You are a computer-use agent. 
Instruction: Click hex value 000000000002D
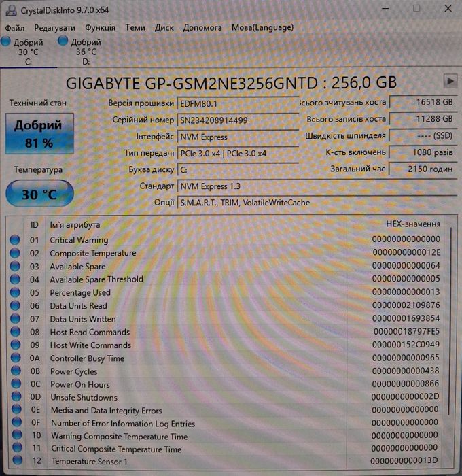[x=405, y=396]
